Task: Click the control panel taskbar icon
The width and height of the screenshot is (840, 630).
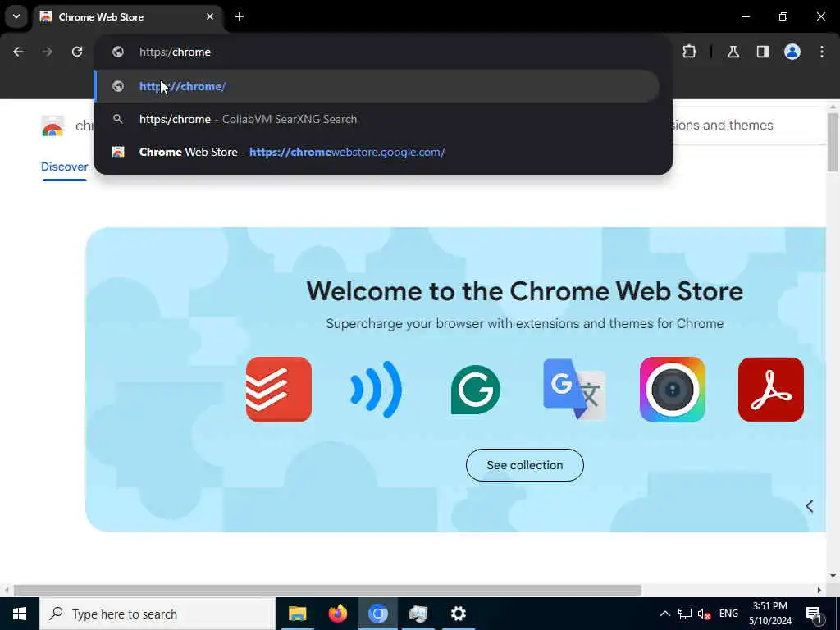Action: pos(418,614)
